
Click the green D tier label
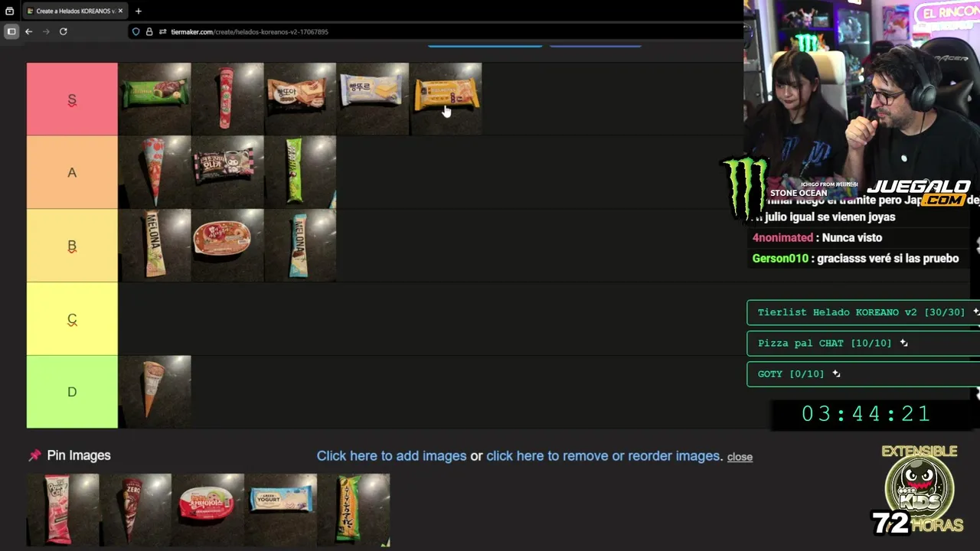coord(72,392)
